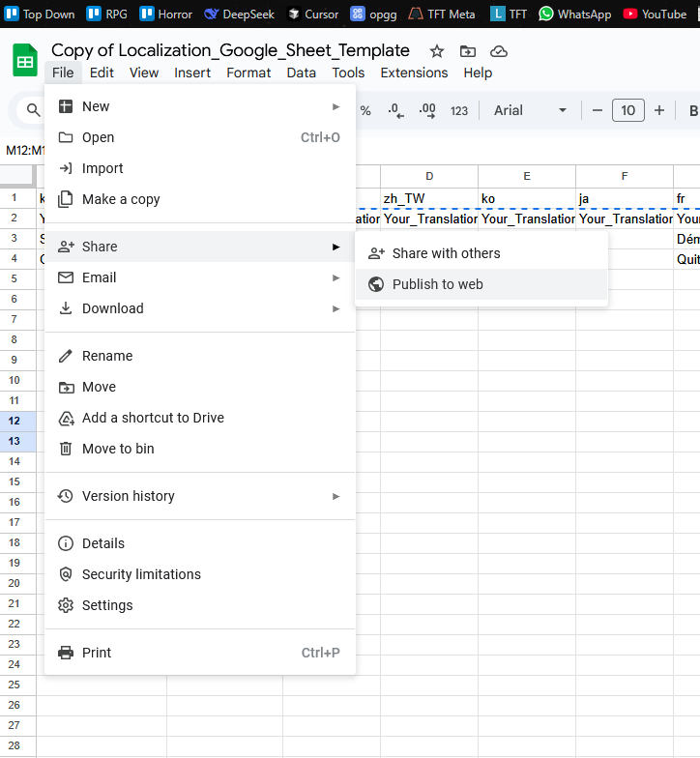700x758 pixels.
Task: Expand the Version history submenu
Action: [199, 496]
